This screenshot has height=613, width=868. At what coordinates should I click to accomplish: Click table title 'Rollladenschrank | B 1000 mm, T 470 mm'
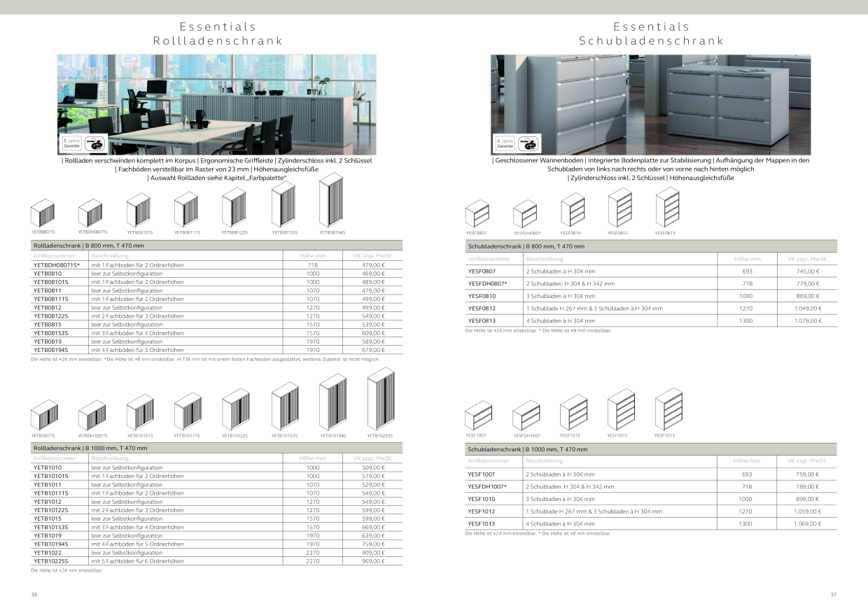click(90, 448)
